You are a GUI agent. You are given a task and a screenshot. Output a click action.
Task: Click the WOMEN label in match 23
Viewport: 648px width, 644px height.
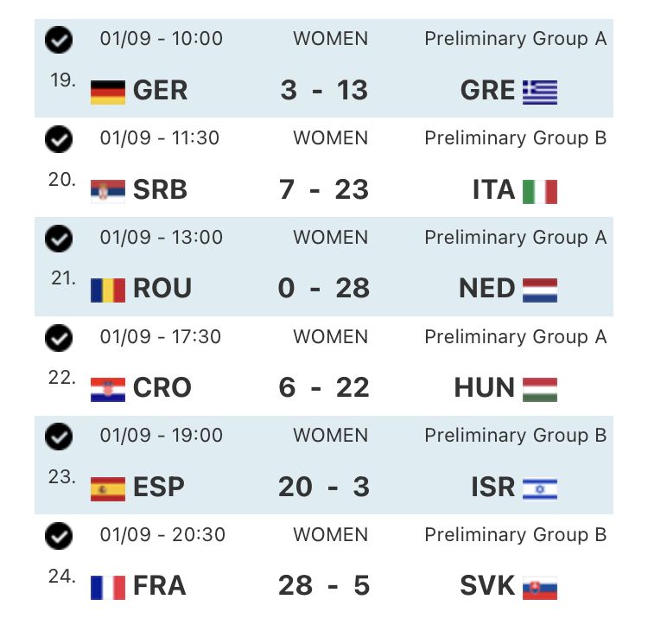330,437
